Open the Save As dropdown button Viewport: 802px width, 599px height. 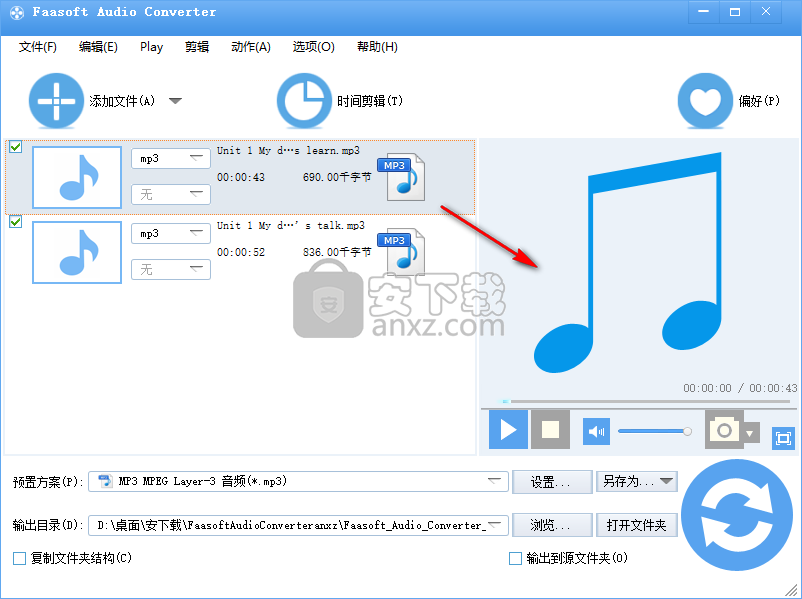click(637, 481)
